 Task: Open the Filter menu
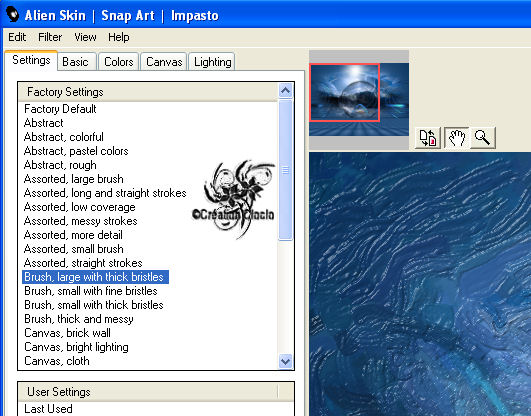coord(50,37)
